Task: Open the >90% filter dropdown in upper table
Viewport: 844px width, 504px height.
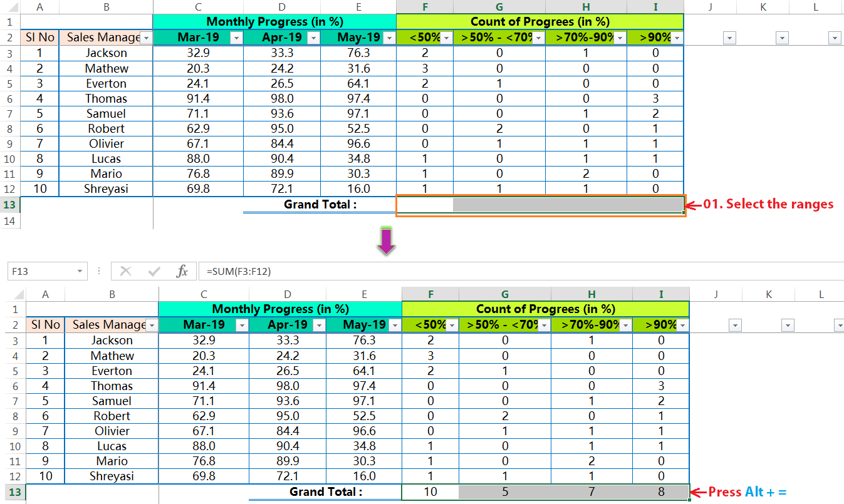Action: pos(677,38)
